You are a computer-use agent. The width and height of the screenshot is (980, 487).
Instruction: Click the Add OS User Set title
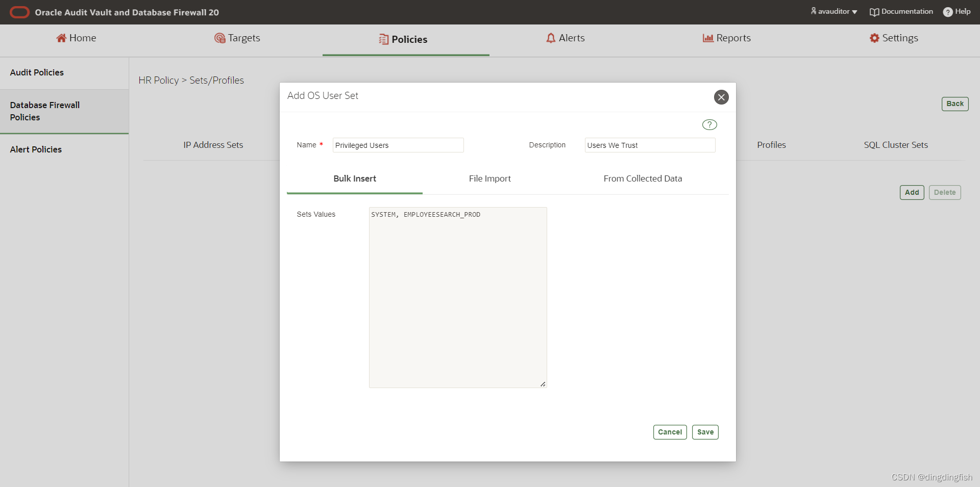click(323, 95)
